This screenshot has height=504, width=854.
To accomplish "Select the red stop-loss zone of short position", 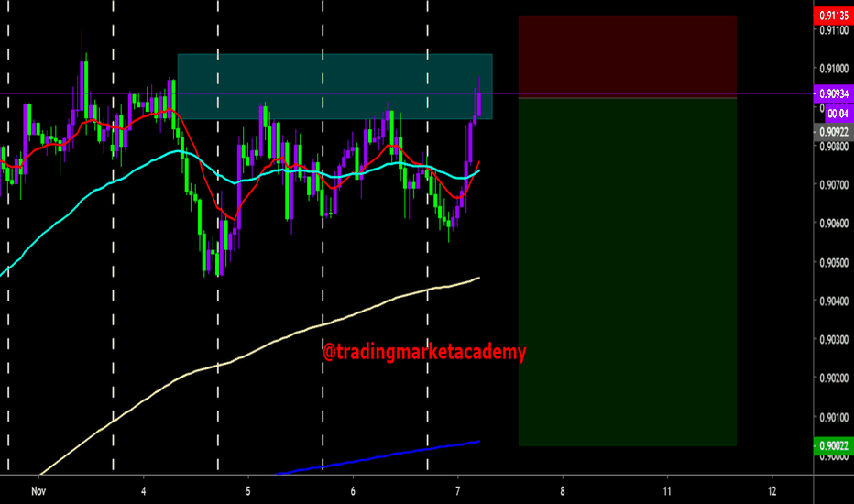I will point(628,57).
